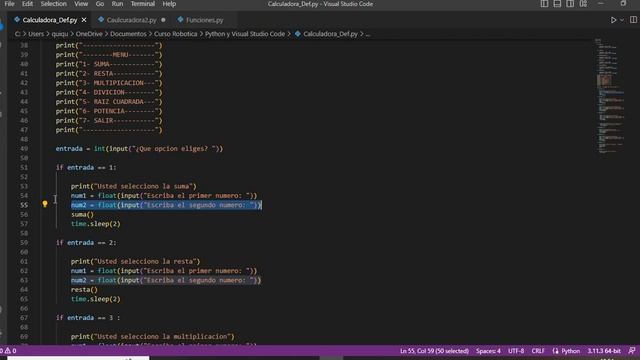640x360 pixels.
Task: Open the Edit menu
Action: coord(27,4)
